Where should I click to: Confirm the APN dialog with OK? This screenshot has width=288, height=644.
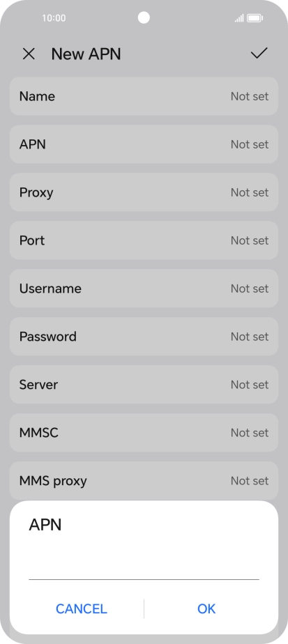pos(206,608)
